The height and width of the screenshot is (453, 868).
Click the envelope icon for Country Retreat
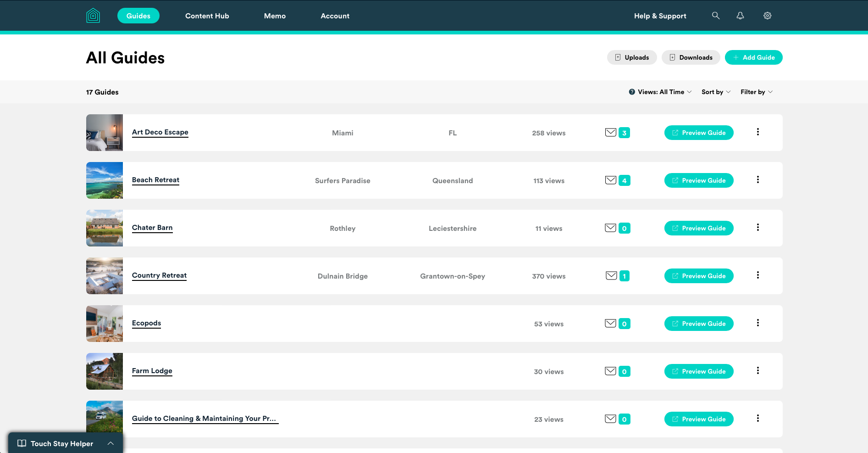611,276
